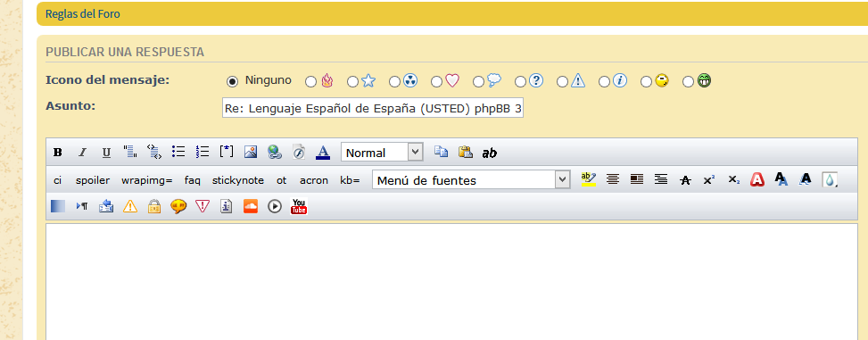Viewport: 868px width, 340px height.
Task: Insert an information note box
Action: 226,206
